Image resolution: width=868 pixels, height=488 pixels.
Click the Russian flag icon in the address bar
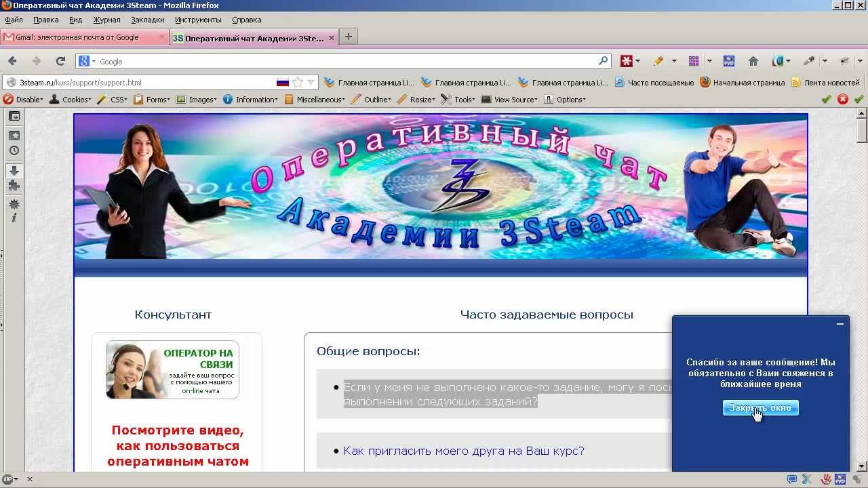(283, 83)
